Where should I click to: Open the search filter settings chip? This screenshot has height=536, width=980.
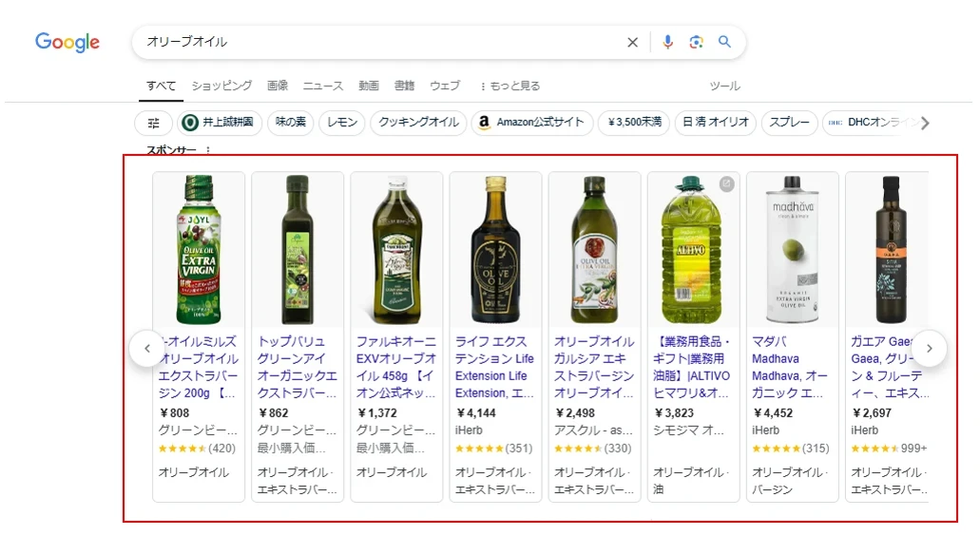point(153,123)
